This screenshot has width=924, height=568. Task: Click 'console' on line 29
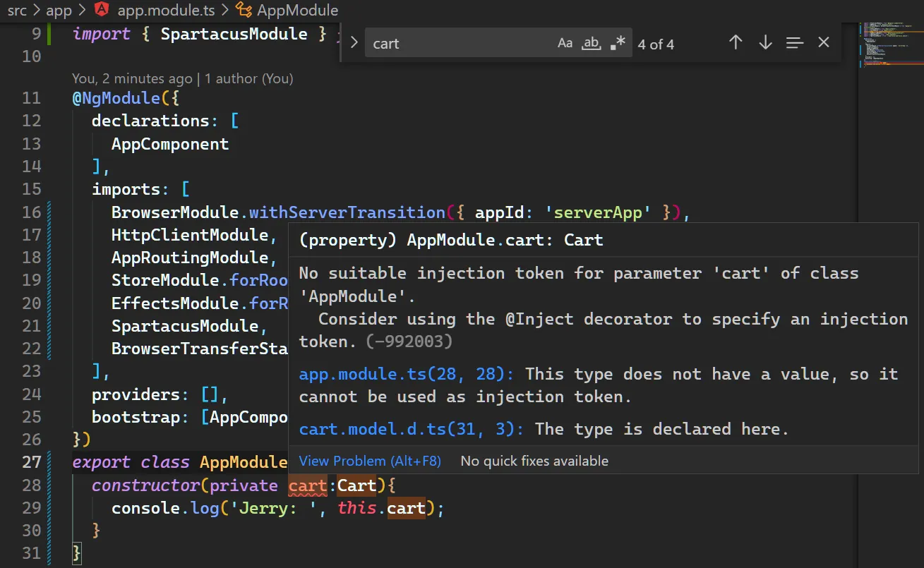pos(145,508)
